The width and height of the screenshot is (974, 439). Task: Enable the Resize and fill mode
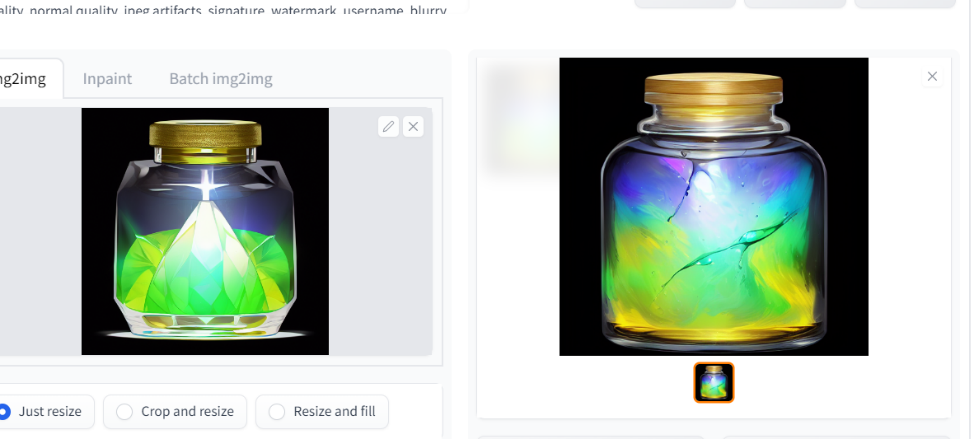pyautogui.click(x=322, y=412)
